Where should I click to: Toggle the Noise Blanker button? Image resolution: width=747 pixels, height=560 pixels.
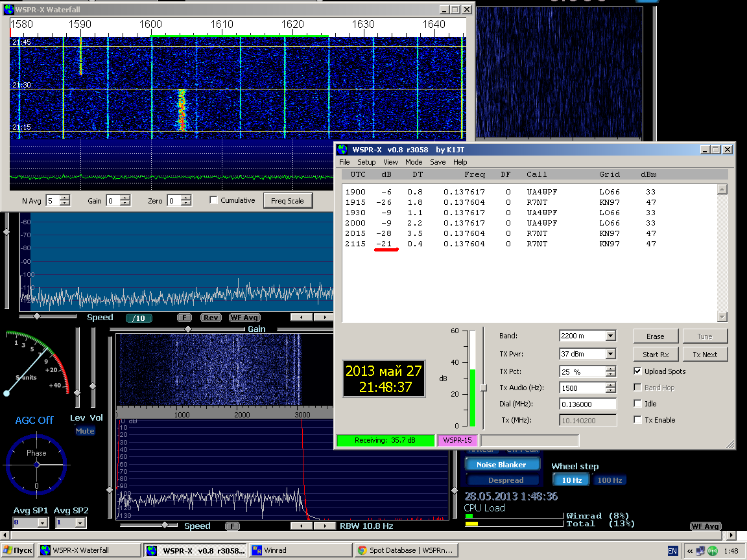[503, 465]
